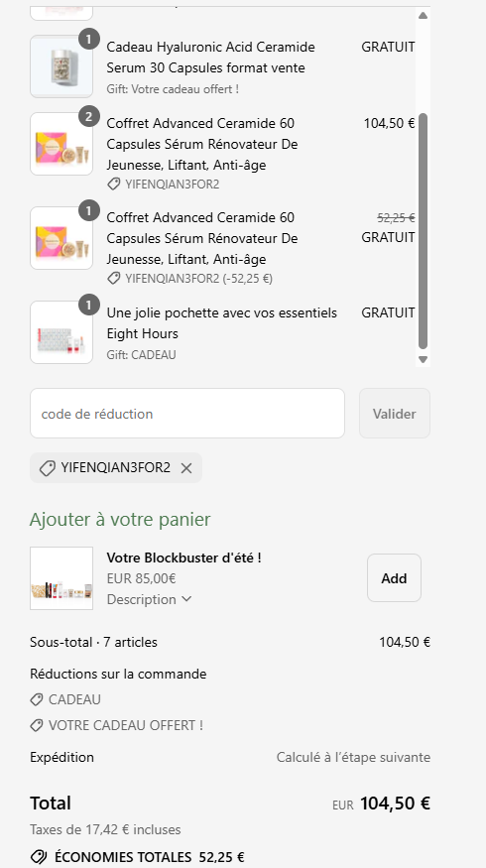Click tag icon next to YIFENQIAN3FOR2 (-52,25 €)
This screenshot has width=486, height=868.
coord(114,279)
